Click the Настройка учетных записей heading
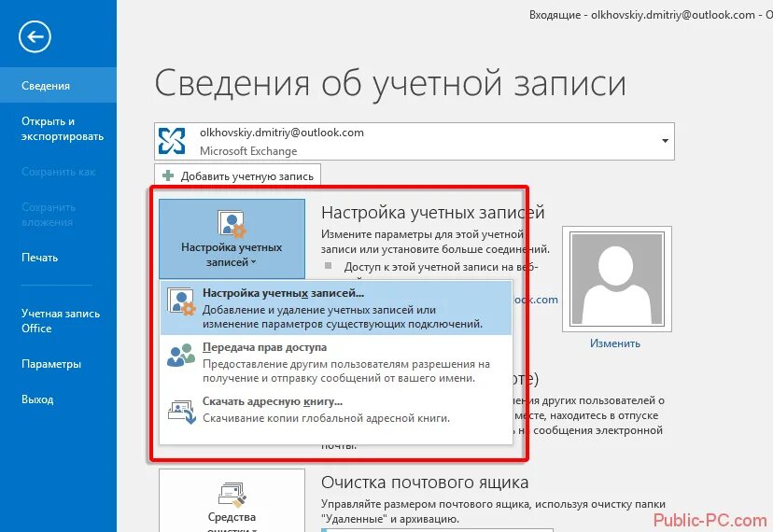This screenshot has height=532, width=773. (x=432, y=213)
